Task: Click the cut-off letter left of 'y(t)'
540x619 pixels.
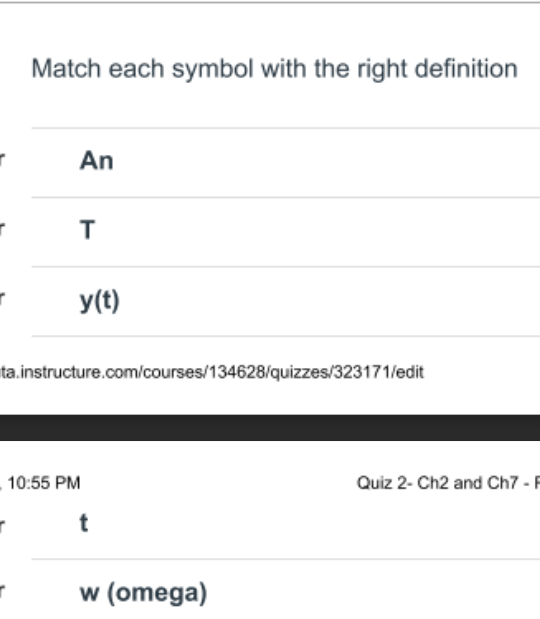Action: [x=2, y=299]
